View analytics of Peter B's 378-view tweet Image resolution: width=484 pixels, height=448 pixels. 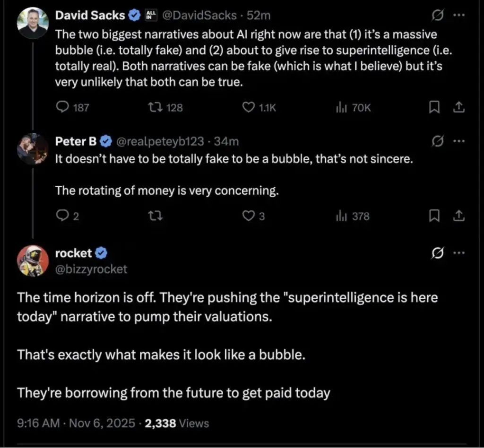[341, 216]
